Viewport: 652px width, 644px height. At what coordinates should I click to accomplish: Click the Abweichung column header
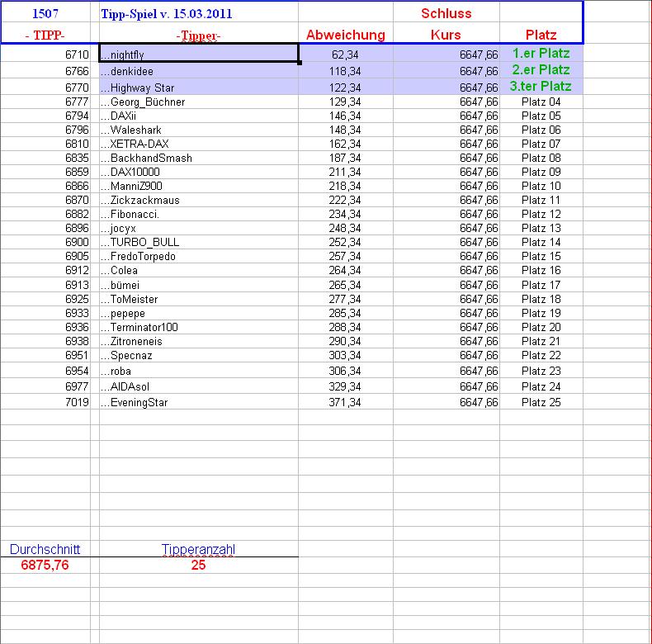tap(346, 35)
